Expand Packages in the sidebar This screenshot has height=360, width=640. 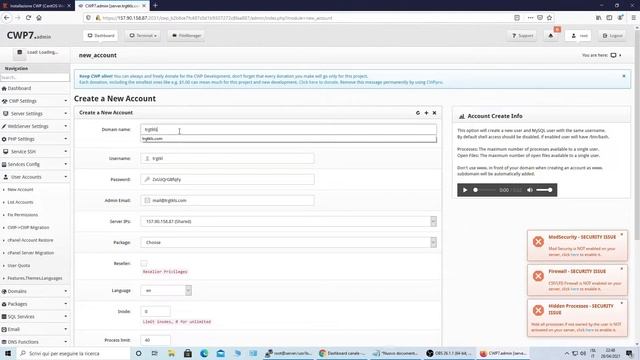[x=35, y=304]
